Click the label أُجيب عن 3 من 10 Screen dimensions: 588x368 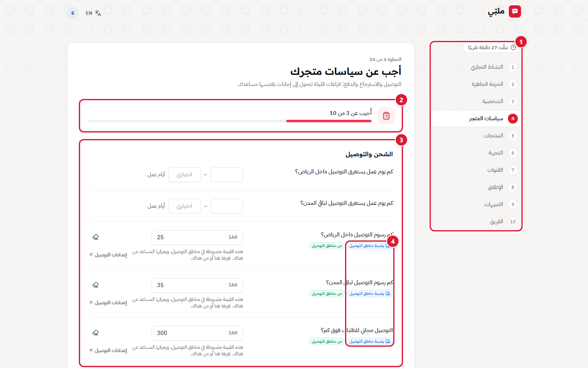pos(351,113)
